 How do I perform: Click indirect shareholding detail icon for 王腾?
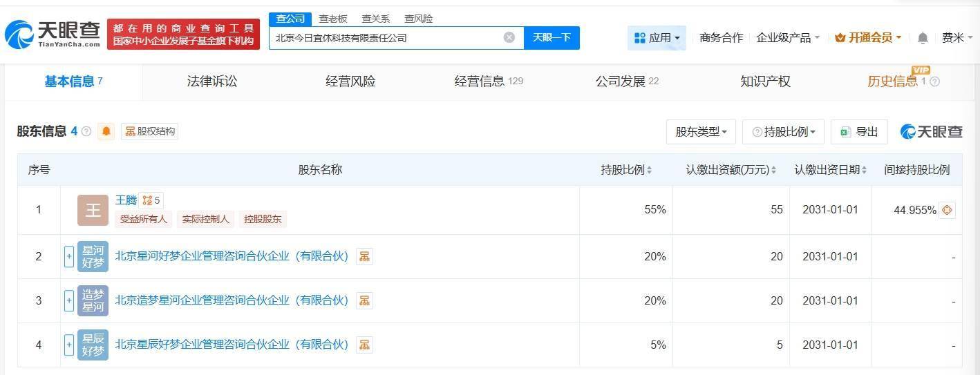pos(948,210)
